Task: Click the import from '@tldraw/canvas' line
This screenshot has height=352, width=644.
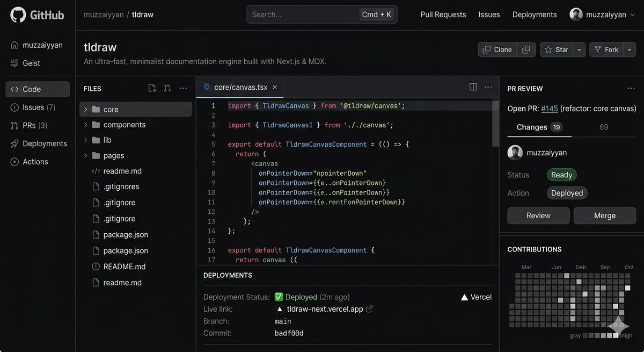Action: click(x=316, y=106)
